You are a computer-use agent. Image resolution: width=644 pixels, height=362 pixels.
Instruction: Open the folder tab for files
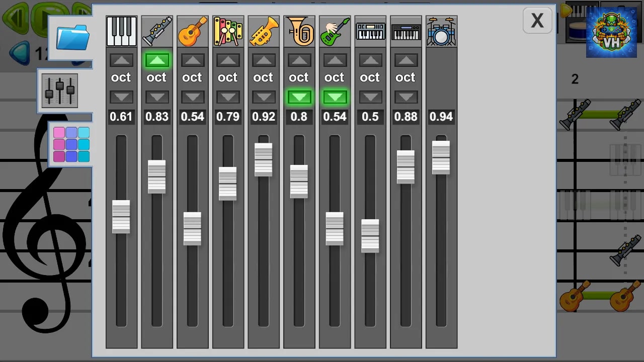coord(73,37)
